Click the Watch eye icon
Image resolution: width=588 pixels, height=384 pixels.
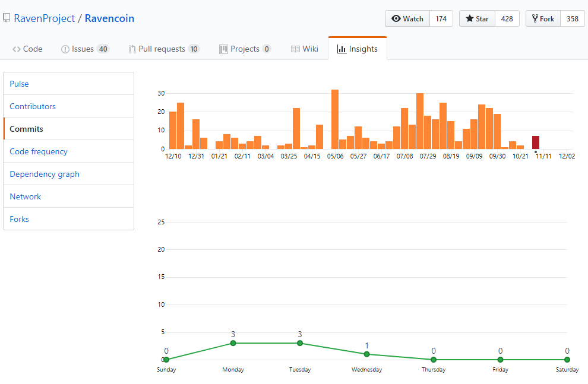pyautogui.click(x=396, y=18)
